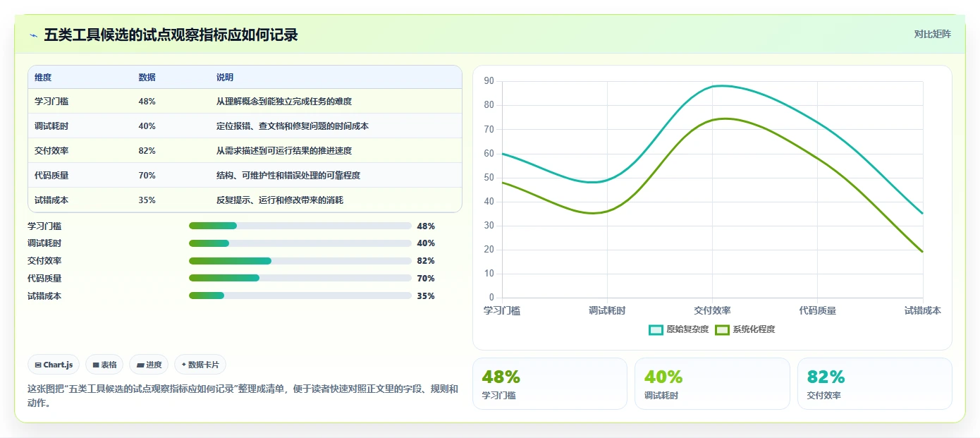980x438 pixels.
Task: Click the 试错成本 35% progress bar
Action: coord(300,296)
